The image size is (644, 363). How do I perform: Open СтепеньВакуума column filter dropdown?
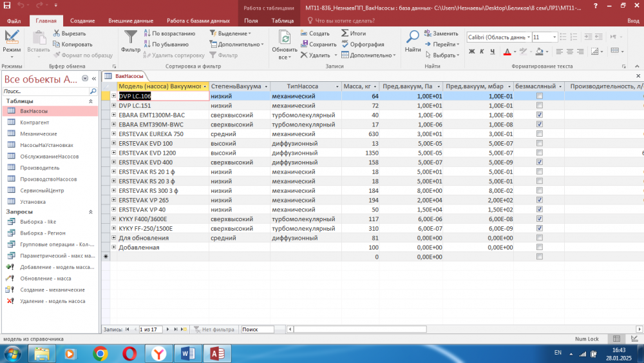click(x=265, y=86)
